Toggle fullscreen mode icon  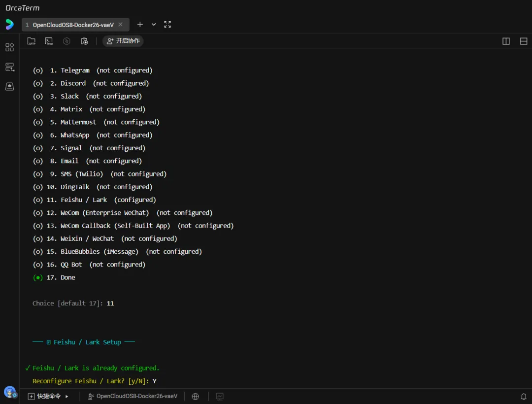pyautogui.click(x=167, y=25)
